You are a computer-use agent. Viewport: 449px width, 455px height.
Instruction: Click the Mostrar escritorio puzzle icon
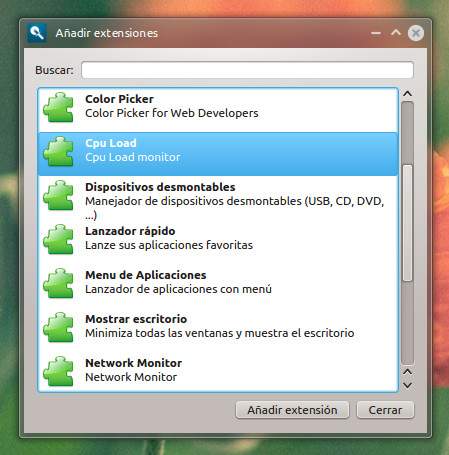(x=58, y=327)
